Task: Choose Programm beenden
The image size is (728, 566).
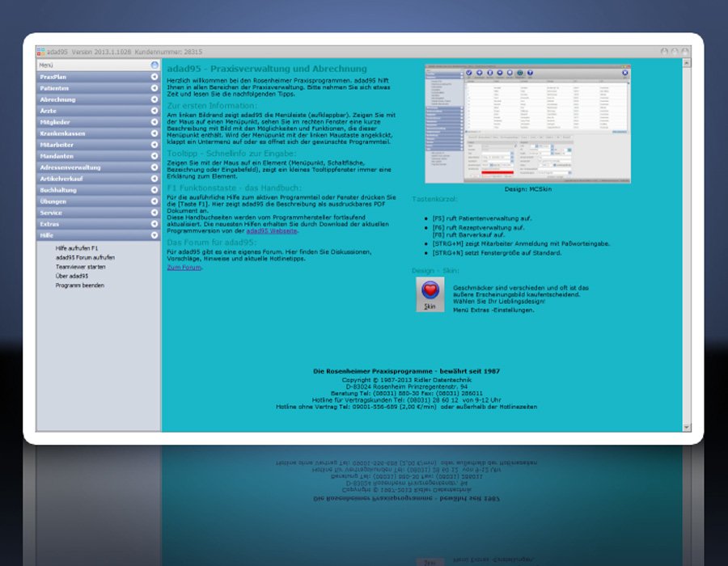Action: (x=79, y=285)
